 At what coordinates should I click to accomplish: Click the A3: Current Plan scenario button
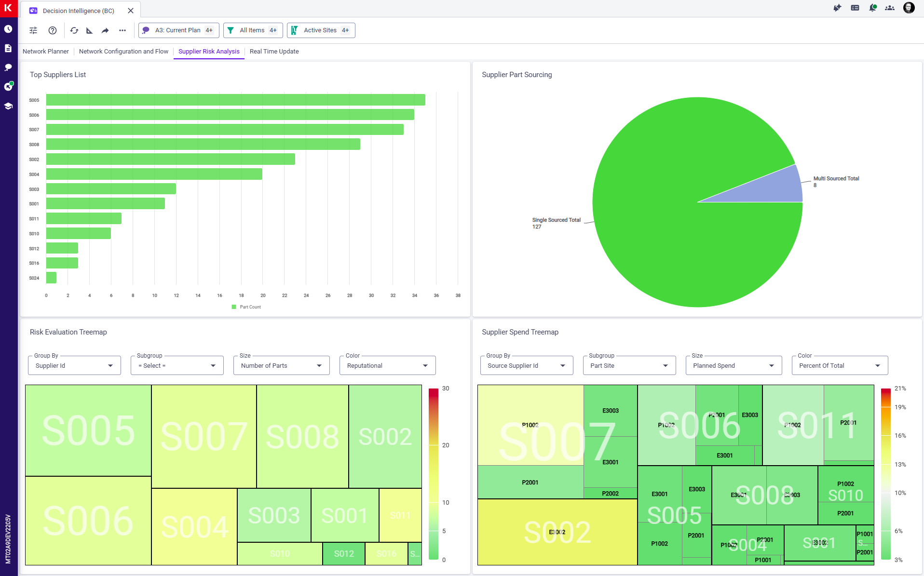click(x=178, y=30)
